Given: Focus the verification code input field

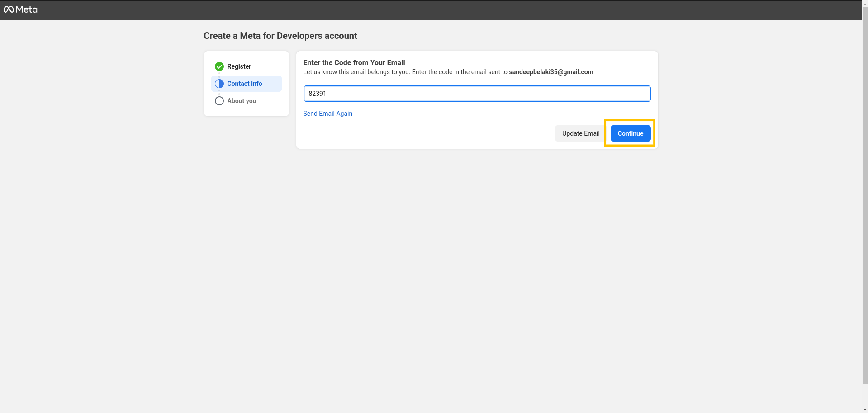Looking at the screenshot, I should (477, 94).
